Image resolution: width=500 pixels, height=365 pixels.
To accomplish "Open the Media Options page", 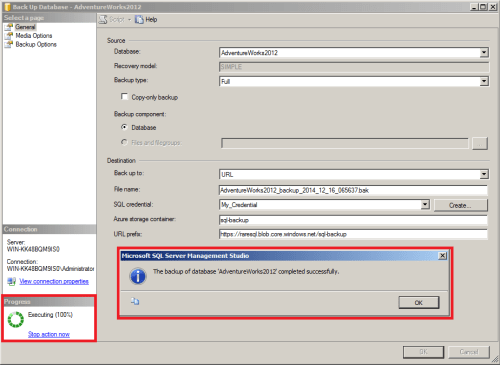I will coord(34,36).
